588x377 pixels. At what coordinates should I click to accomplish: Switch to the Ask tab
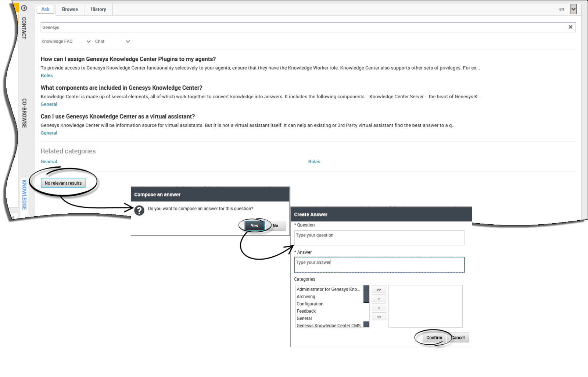(46, 9)
